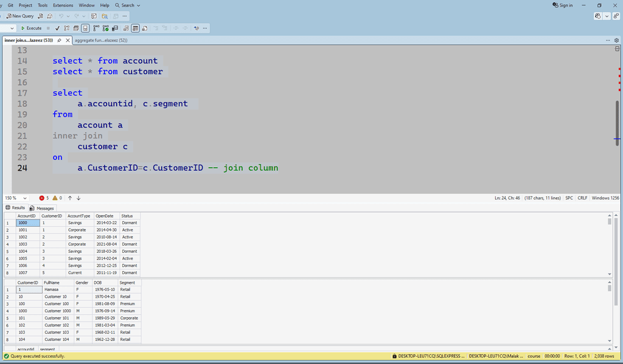Screen dimensions: 623x364
Task: Click the Execute query button
Action: pos(31,28)
